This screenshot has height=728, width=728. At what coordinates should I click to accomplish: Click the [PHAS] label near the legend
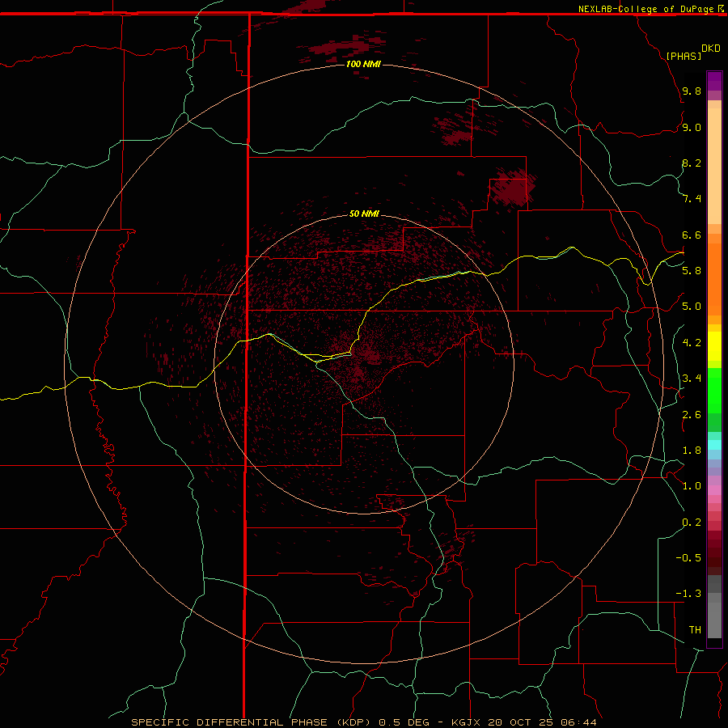point(684,56)
